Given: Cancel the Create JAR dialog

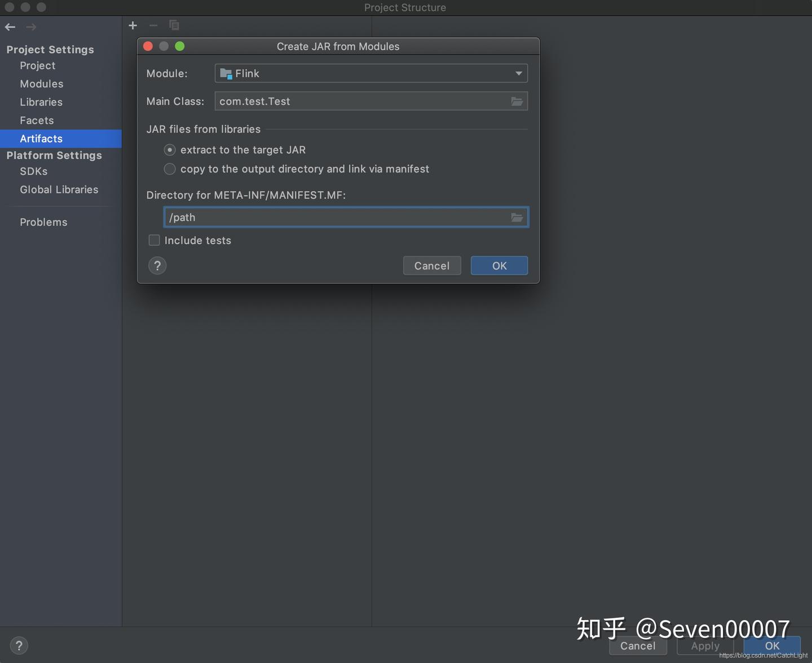Looking at the screenshot, I should [432, 266].
